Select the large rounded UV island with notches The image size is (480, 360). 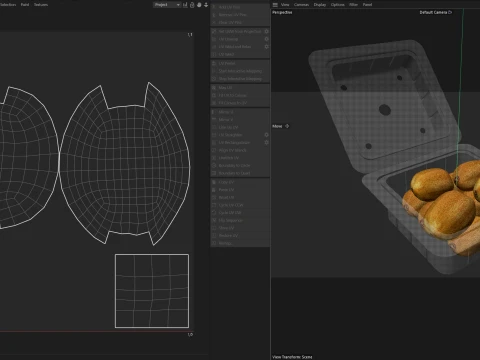[x=125, y=164]
